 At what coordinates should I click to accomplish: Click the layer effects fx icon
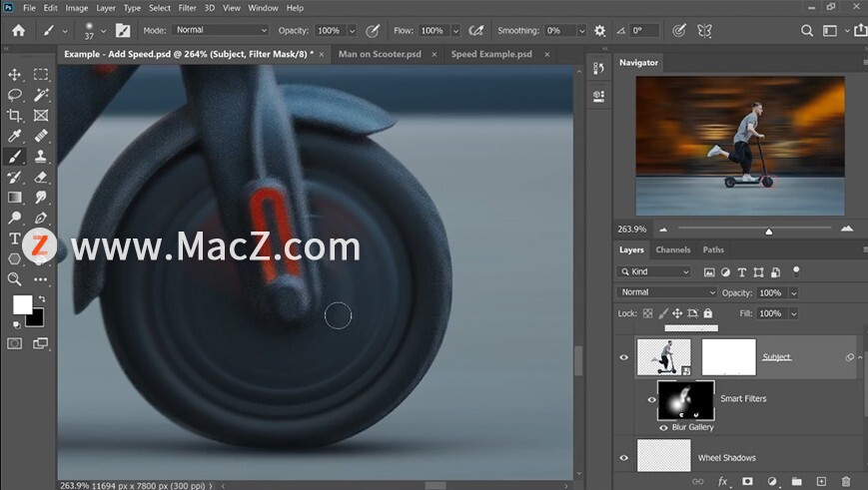(723, 481)
